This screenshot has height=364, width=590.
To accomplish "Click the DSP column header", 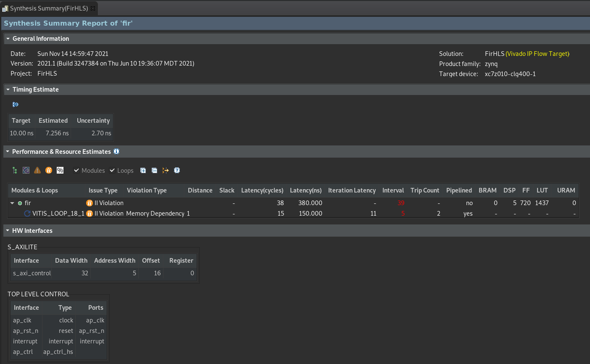I will (x=509, y=190).
